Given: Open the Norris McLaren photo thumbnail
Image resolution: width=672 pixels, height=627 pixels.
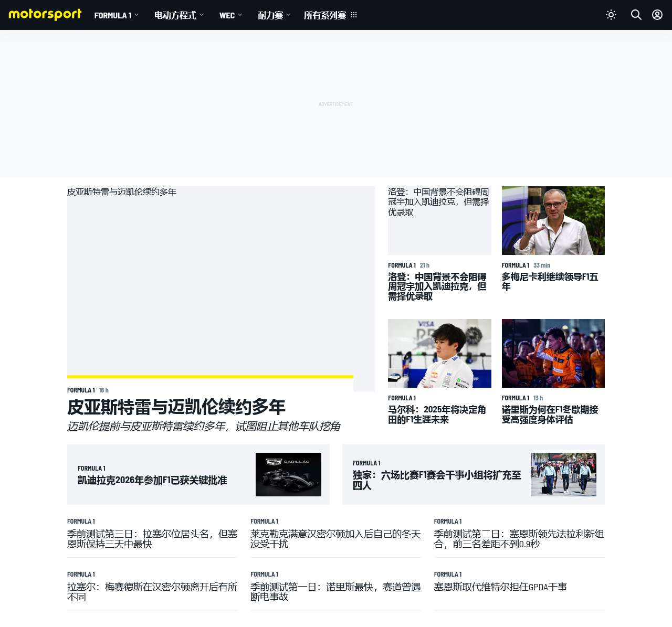Looking at the screenshot, I should click(x=553, y=353).
